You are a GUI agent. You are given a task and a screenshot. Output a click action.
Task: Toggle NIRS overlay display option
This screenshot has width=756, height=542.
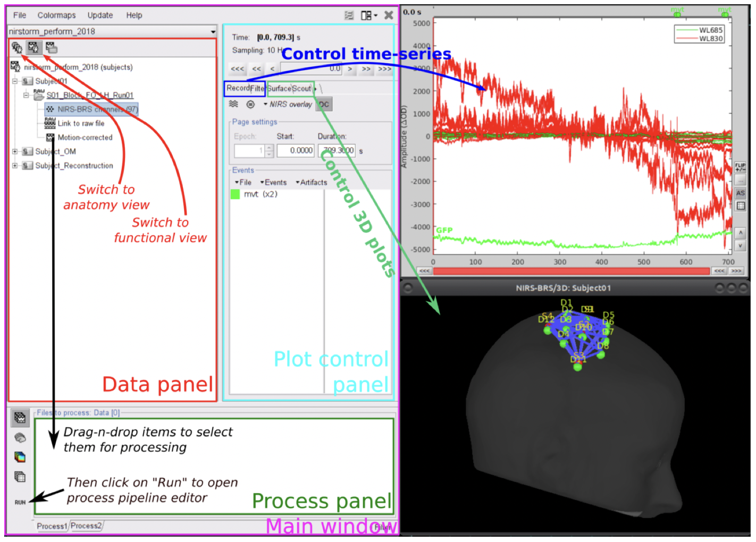pos(289,104)
